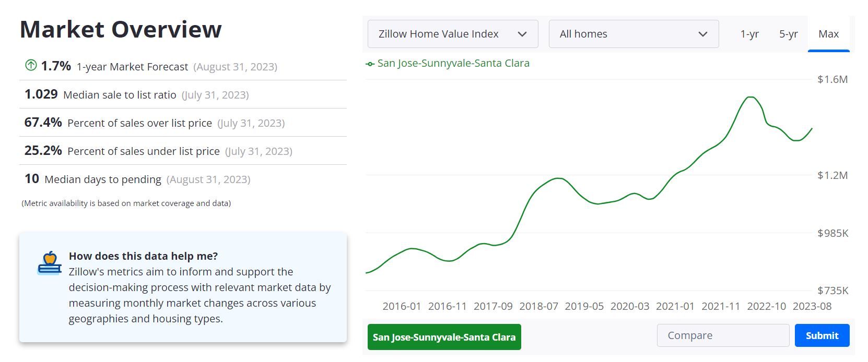
Task: Click the 1-year Market Forecast metric row
Action: [x=151, y=66]
